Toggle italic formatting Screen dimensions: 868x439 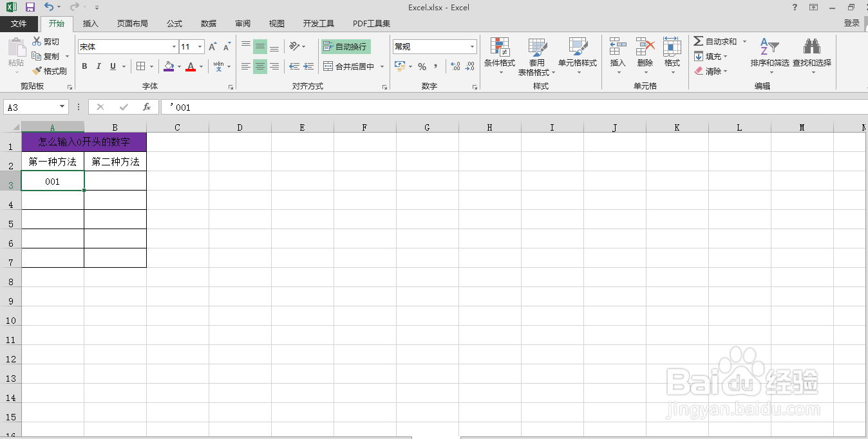point(99,66)
